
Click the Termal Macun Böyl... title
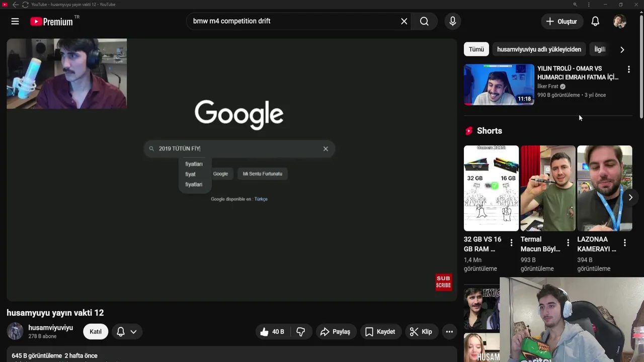pyautogui.click(x=540, y=244)
